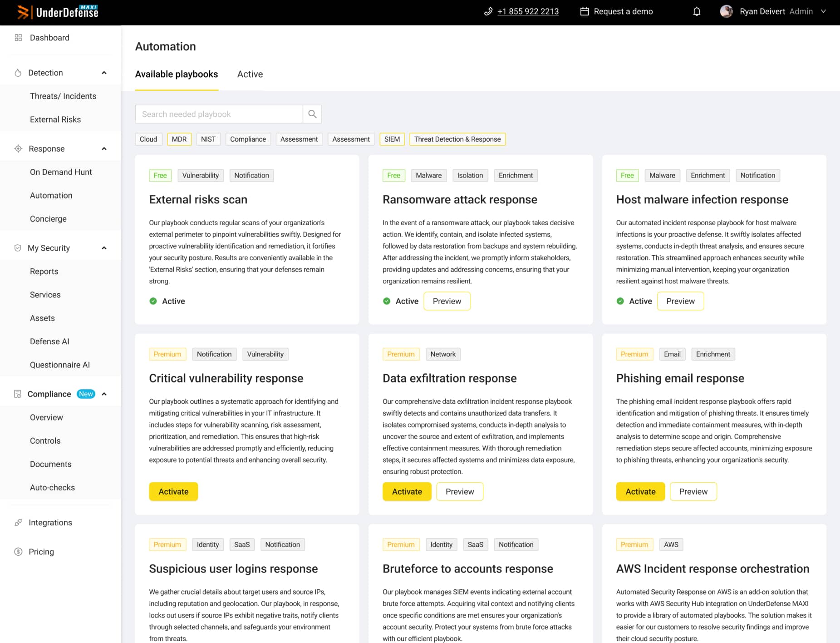Toggle the NIST filter tag
840x643 pixels.
(x=208, y=139)
